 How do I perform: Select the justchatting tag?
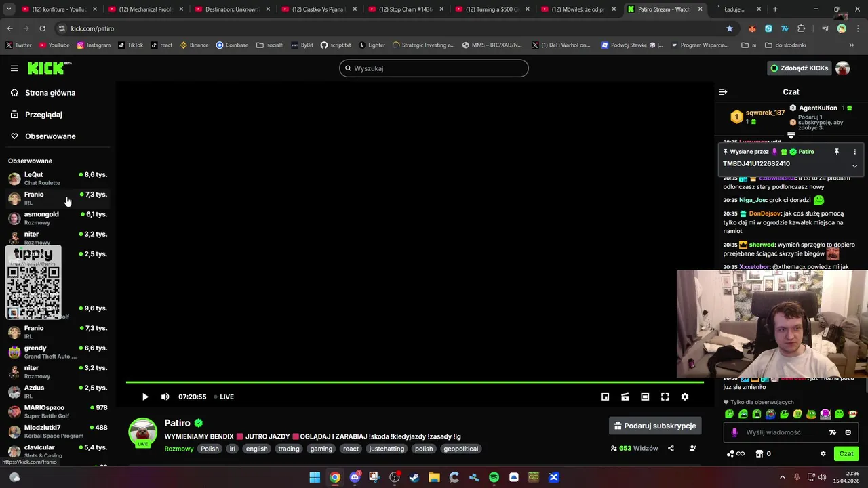387,449
